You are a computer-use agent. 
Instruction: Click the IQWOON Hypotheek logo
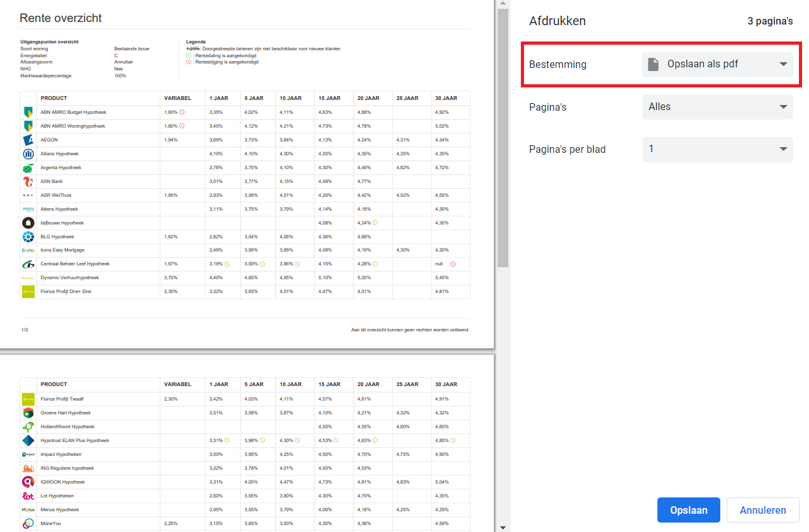[x=28, y=482]
